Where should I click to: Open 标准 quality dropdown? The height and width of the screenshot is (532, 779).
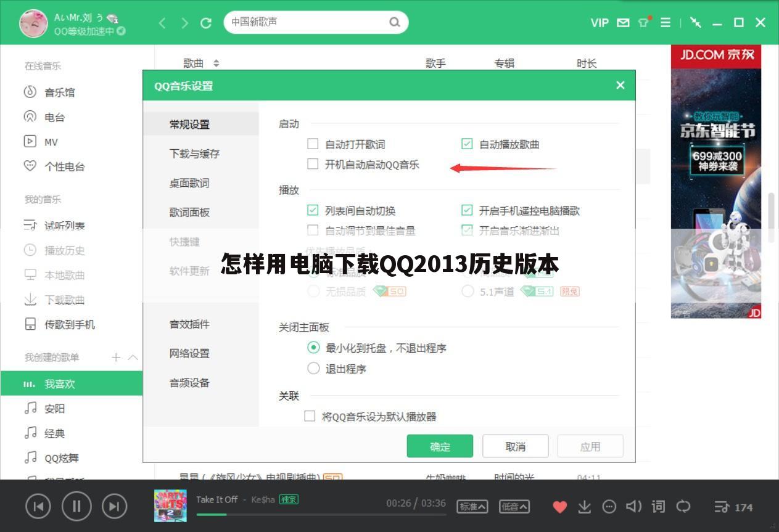coord(472,507)
